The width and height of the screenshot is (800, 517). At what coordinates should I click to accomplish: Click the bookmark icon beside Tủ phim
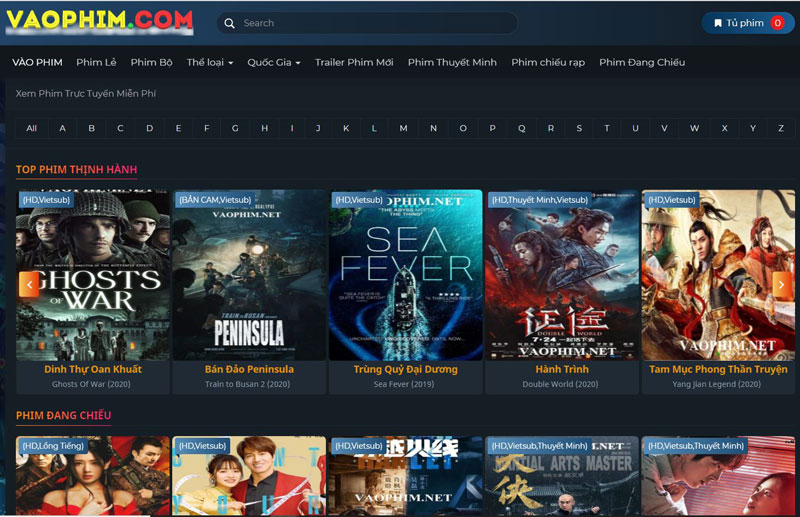coord(717,23)
